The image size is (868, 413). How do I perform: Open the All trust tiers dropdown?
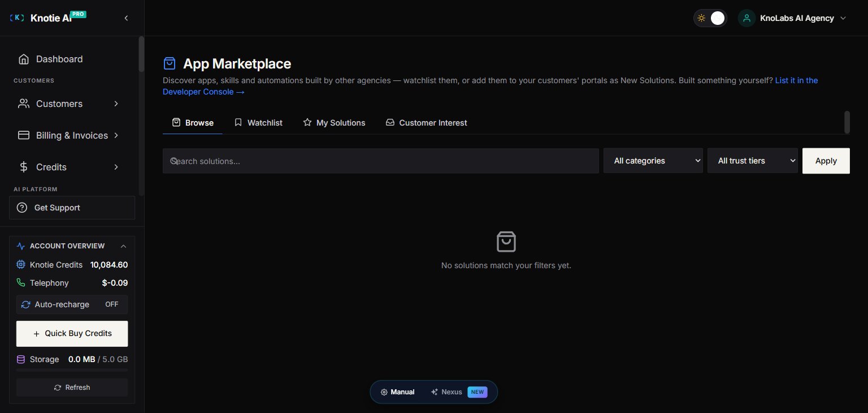[x=753, y=161]
